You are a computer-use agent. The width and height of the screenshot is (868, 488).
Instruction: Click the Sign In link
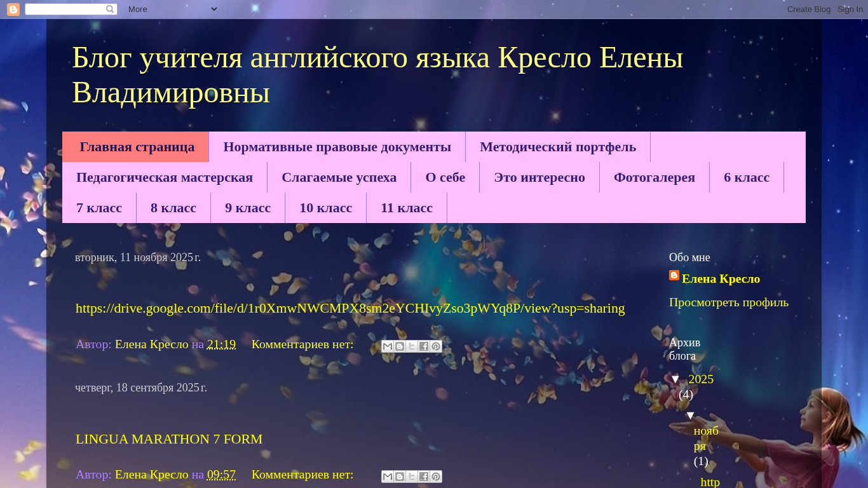click(850, 9)
